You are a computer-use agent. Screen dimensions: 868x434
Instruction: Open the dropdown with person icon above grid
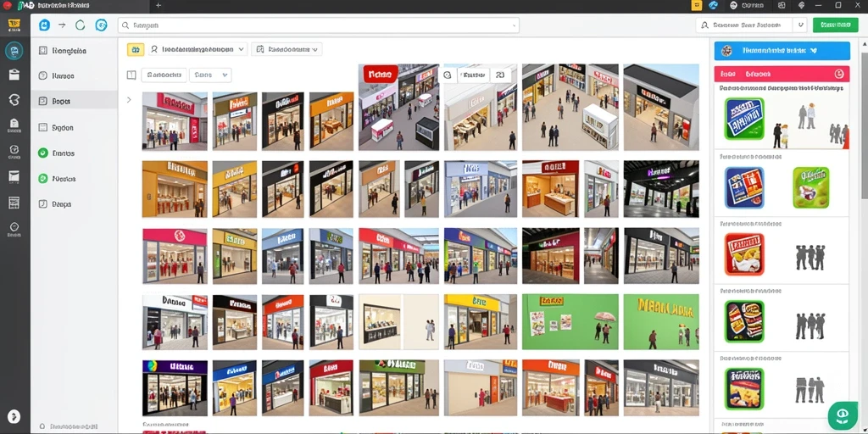coord(197,49)
